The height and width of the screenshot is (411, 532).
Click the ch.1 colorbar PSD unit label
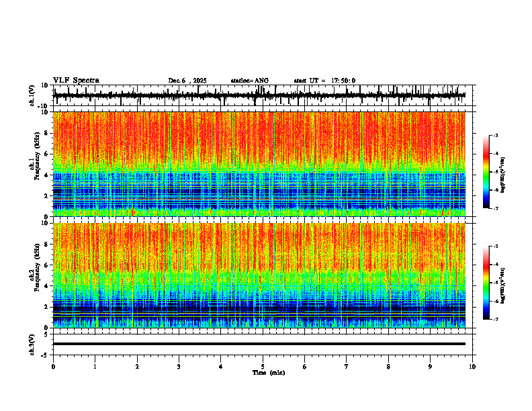click(x=502, y=175)
